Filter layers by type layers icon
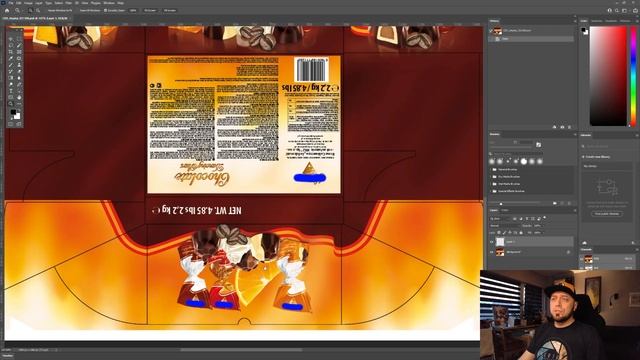The image size is (640, 360). (527, 219)
